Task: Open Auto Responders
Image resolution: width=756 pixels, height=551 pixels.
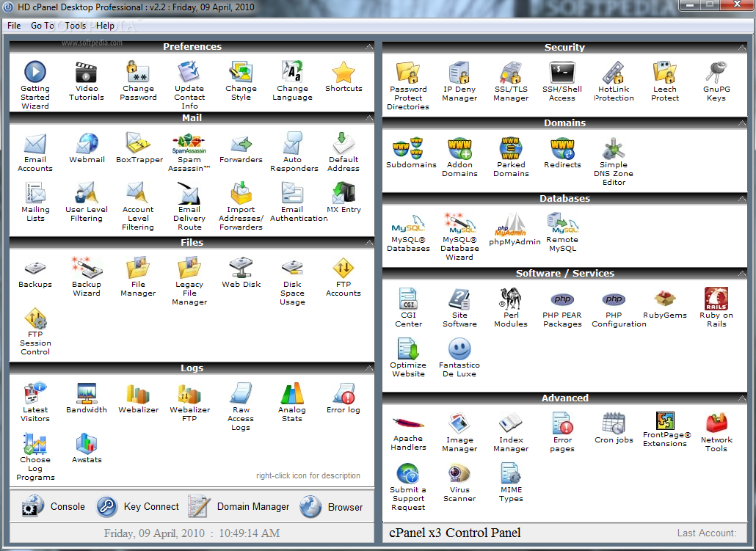Action: 293,143
